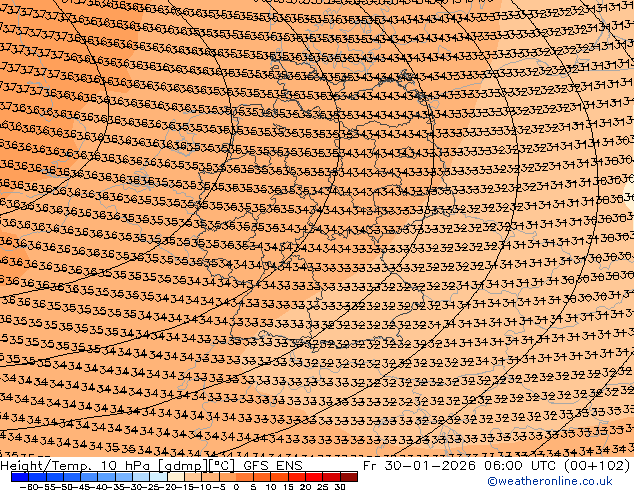634x490 pixels.
Task: Click the dark maroon legend swatch above 30
Action: coord(349,477)
